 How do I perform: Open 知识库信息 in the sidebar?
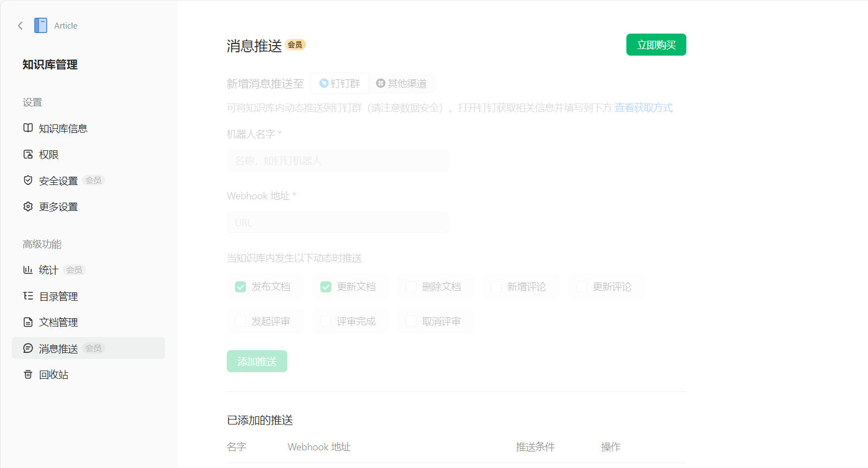tap(63, 129)
